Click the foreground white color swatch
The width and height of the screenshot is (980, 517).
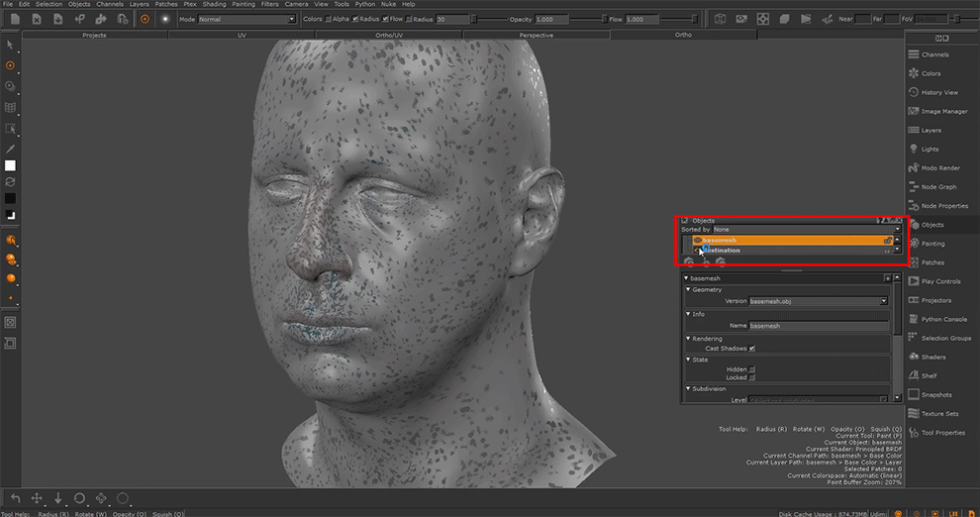click(10, 165)
